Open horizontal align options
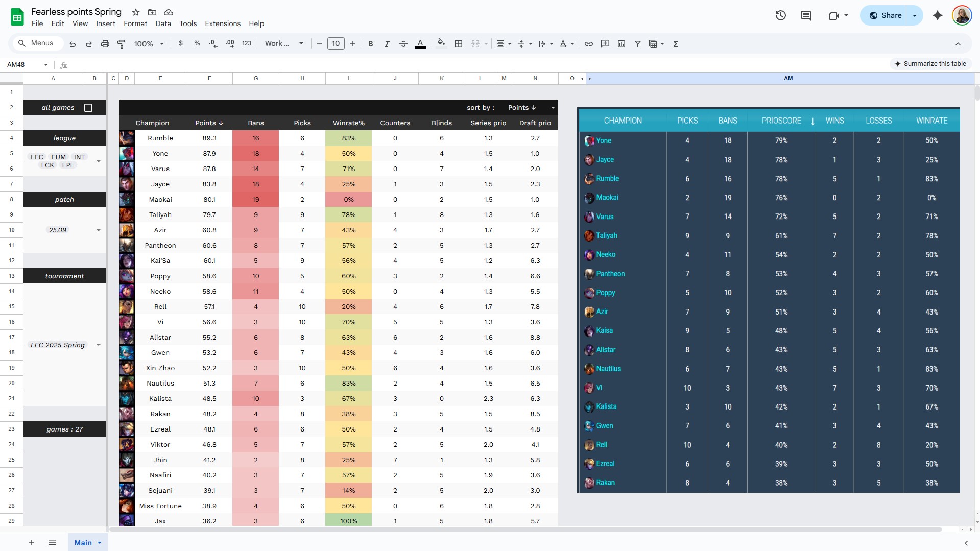Screen dimensions: 980x551 pyautogui.click(x=504, y=44)
